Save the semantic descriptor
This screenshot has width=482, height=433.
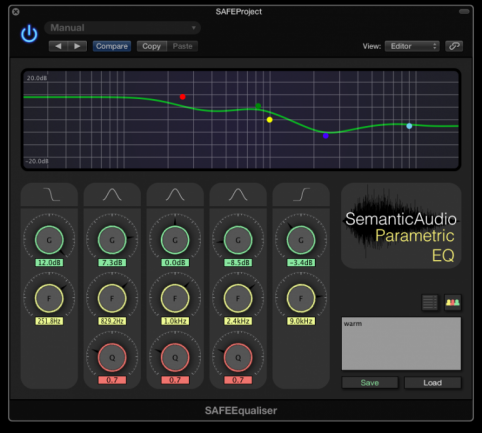pos(370,383)
